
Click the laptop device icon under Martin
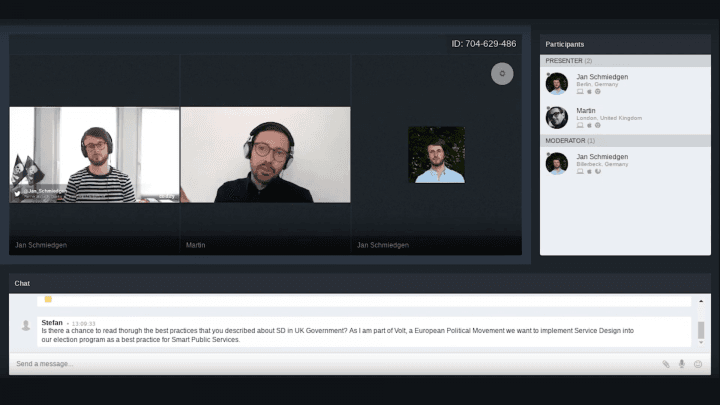[x=580, y=125]
